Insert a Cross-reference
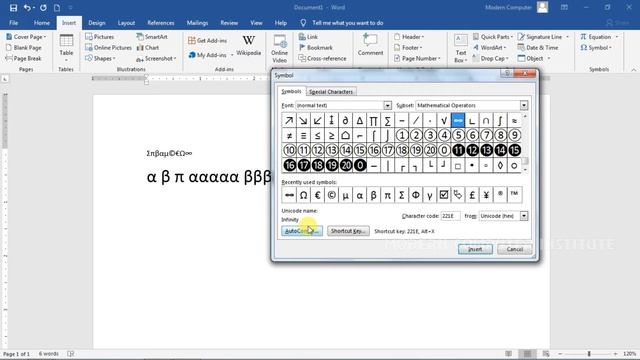 coord(322,59)
